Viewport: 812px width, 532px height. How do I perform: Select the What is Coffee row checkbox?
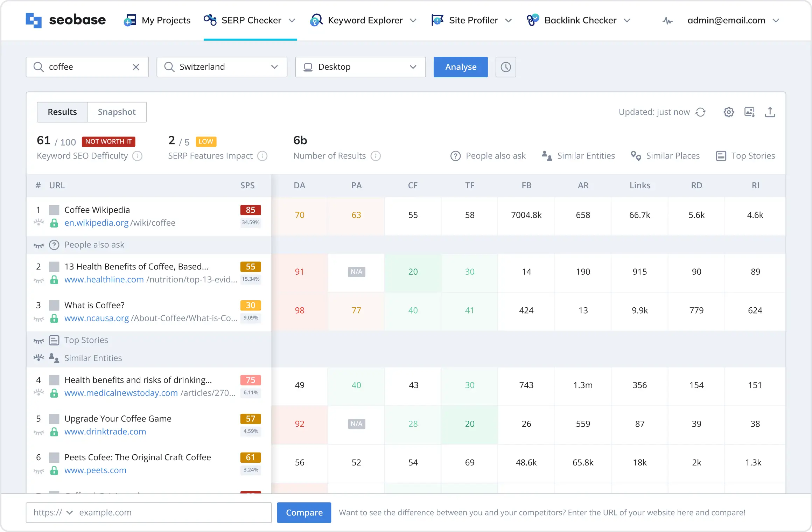point(54,306)
